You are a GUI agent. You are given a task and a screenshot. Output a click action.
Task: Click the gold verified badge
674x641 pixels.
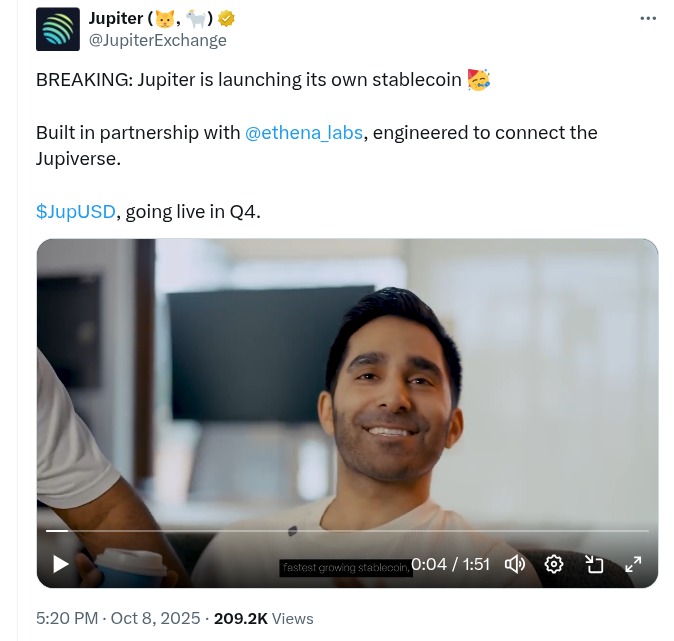[x=226, y=18]
